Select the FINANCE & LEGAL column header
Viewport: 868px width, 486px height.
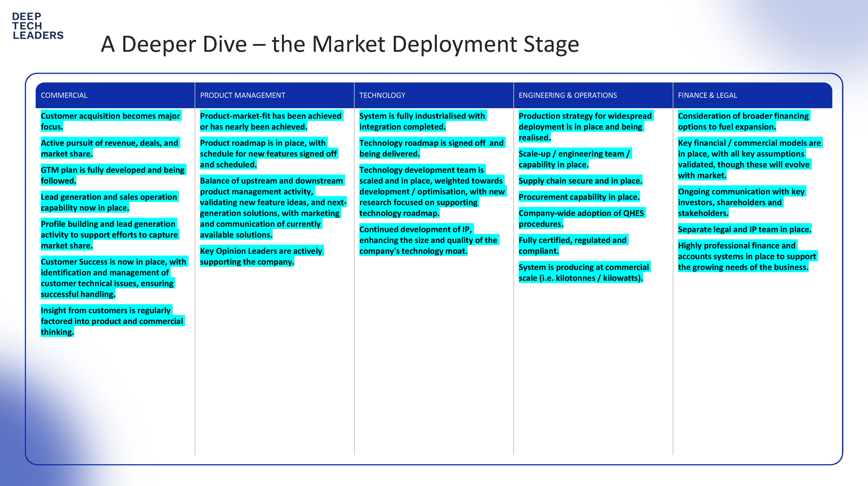707,95
